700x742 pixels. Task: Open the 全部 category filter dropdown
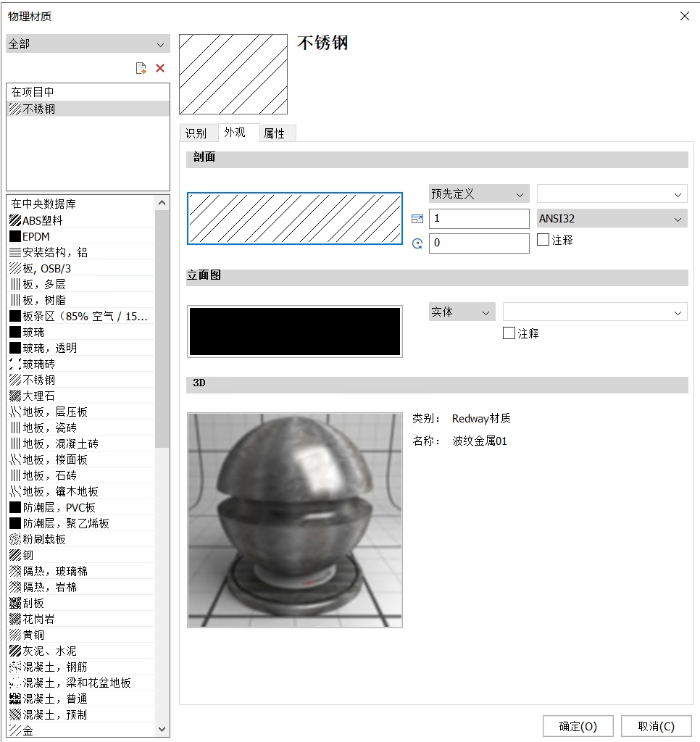[88, 44]
